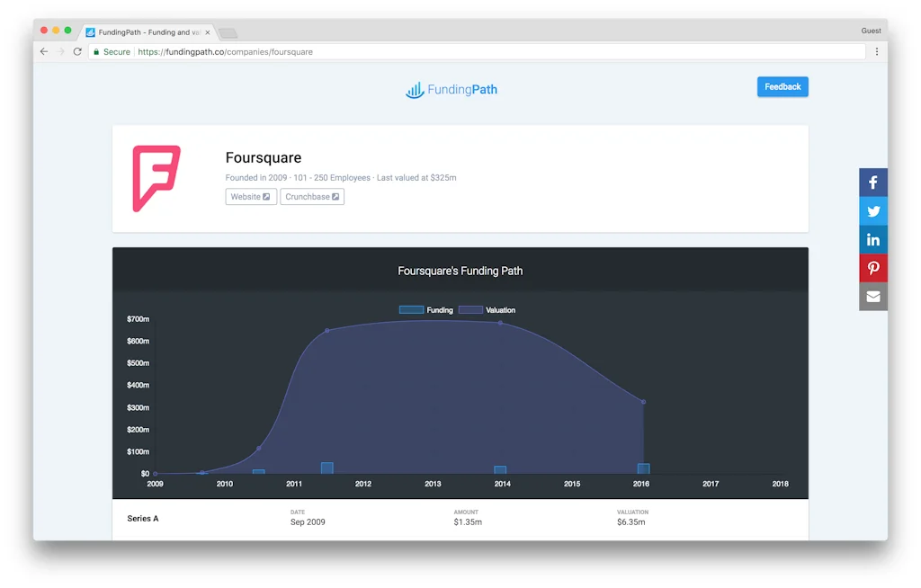This screenshot has height=588, width=921.
Task: Click the FundingPath logo icon
Action: (x=415, y=89)
